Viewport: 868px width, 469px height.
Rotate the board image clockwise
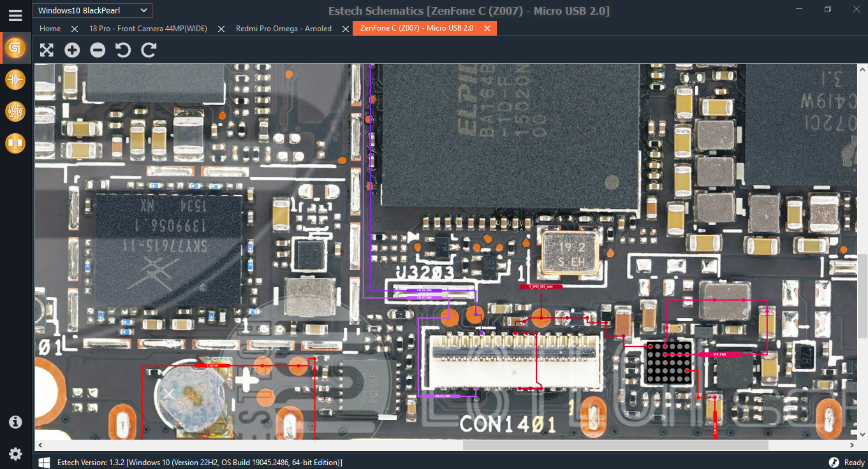click(149, 50)
